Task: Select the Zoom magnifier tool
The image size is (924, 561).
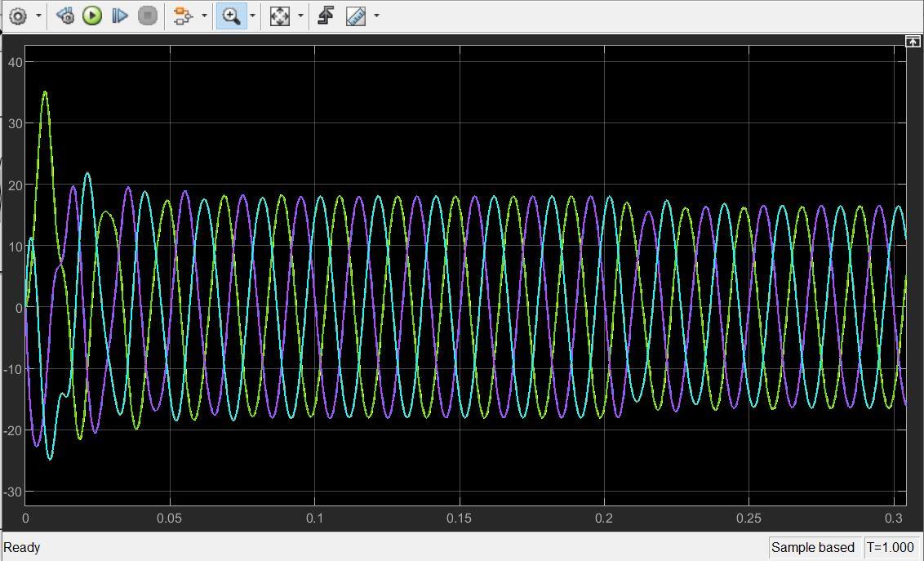Action: point(231,16)
